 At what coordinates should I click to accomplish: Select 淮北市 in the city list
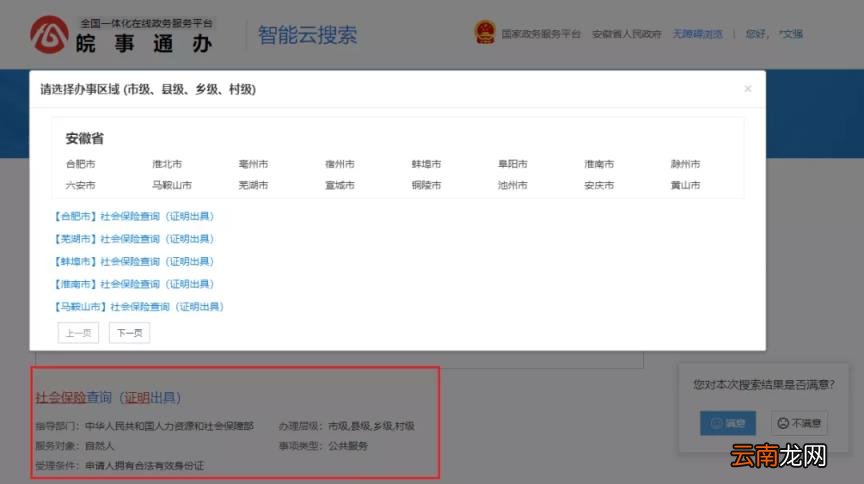(167, 164)
